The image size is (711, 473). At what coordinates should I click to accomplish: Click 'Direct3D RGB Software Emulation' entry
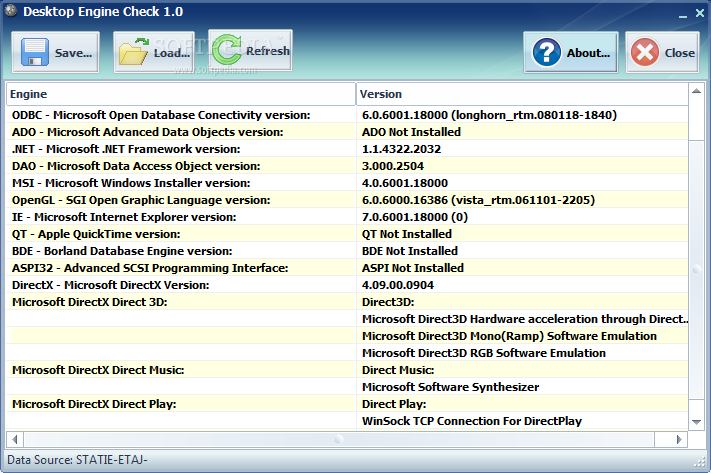pyautogui.click(x=483, y=353)
